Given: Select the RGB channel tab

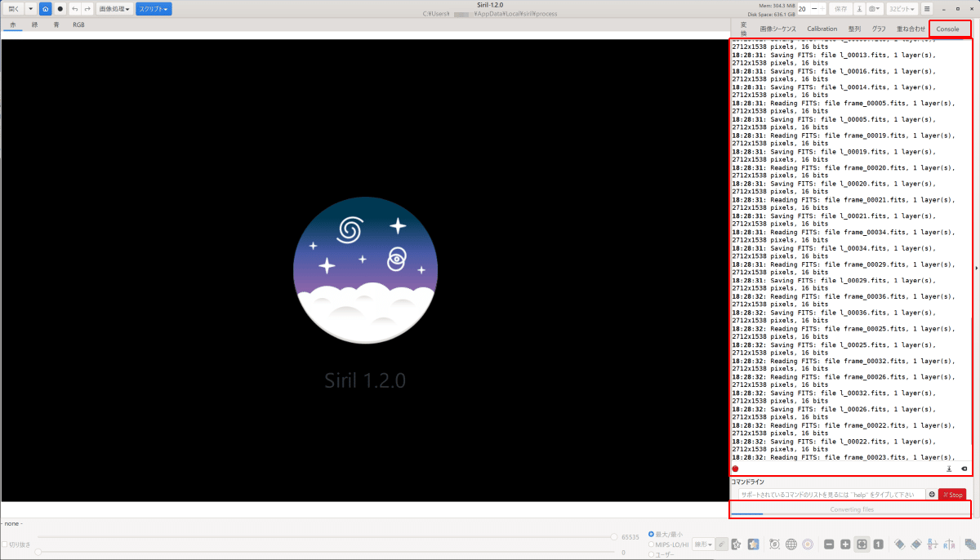Looking at the screenshot, I should pyautogui.click(x=78, y=25).
